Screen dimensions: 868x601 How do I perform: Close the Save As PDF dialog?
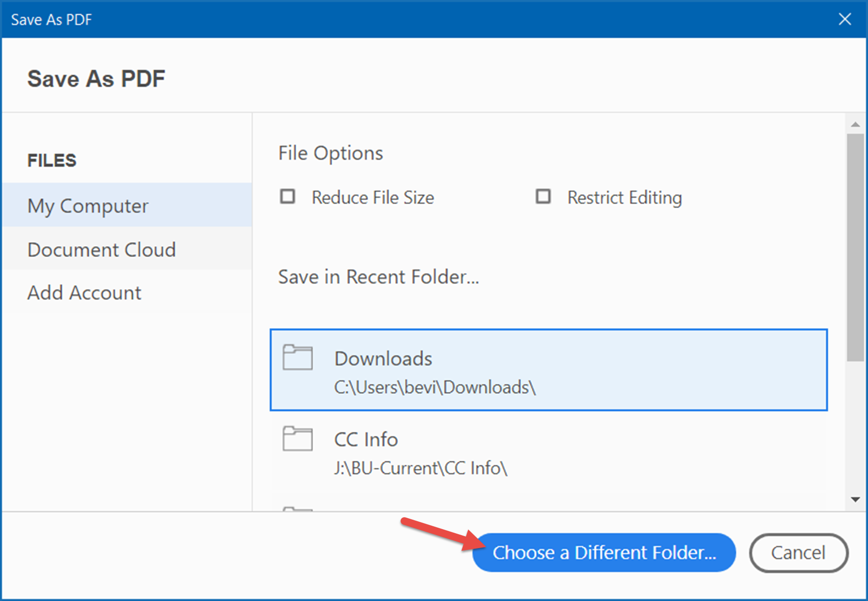point(845,19)
